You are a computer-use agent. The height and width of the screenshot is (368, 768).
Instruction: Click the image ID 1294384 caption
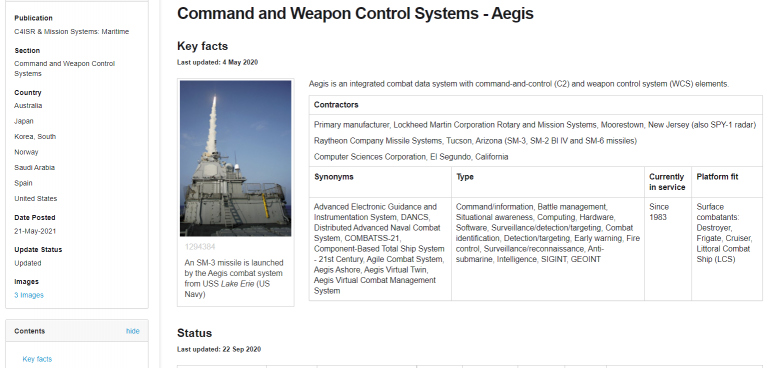pos(200,246)
